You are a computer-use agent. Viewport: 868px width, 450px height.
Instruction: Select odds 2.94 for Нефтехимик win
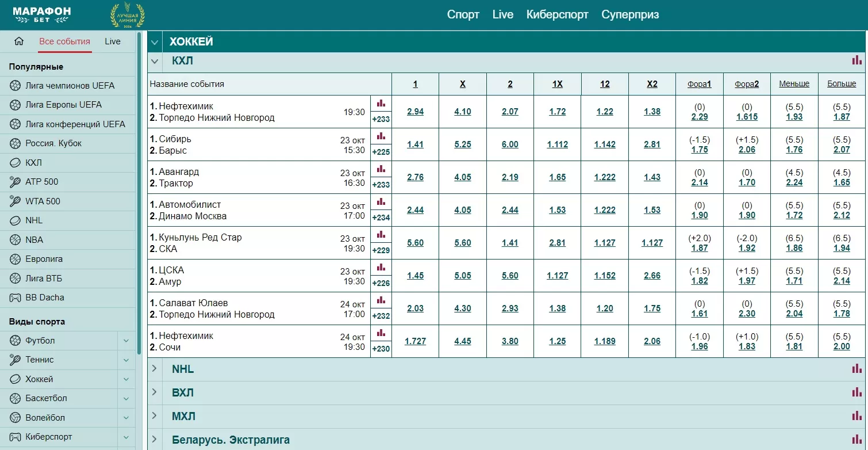(x=415, y=112)
